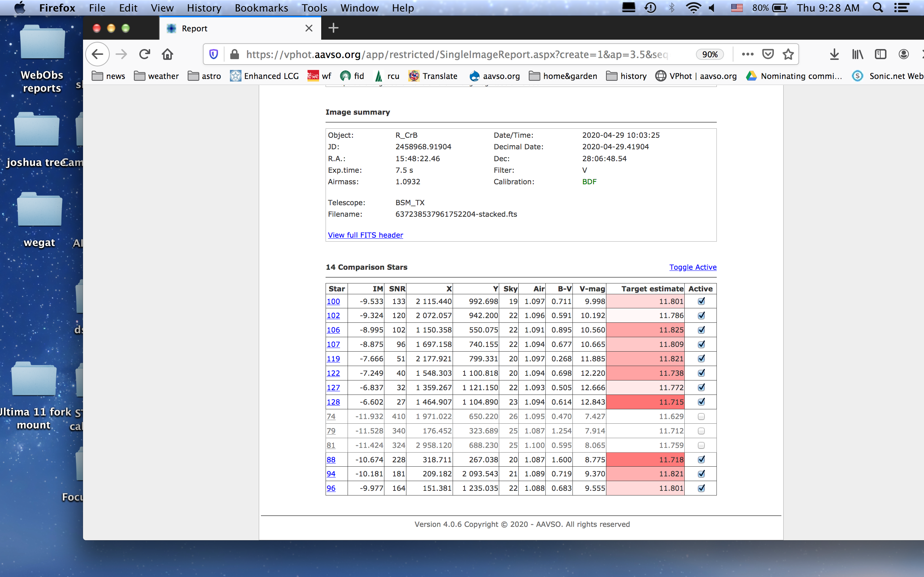Uncheck Active for comparison star 100
The height and width of the screenshot is (577, 924).
pyautogui.click(x=701, y=301)
